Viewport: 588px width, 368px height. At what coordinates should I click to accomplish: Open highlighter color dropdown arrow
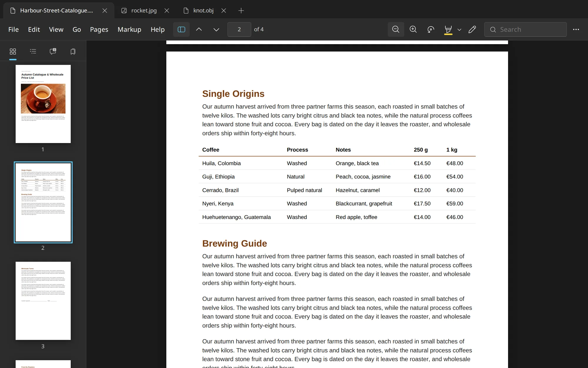(460, 30)
